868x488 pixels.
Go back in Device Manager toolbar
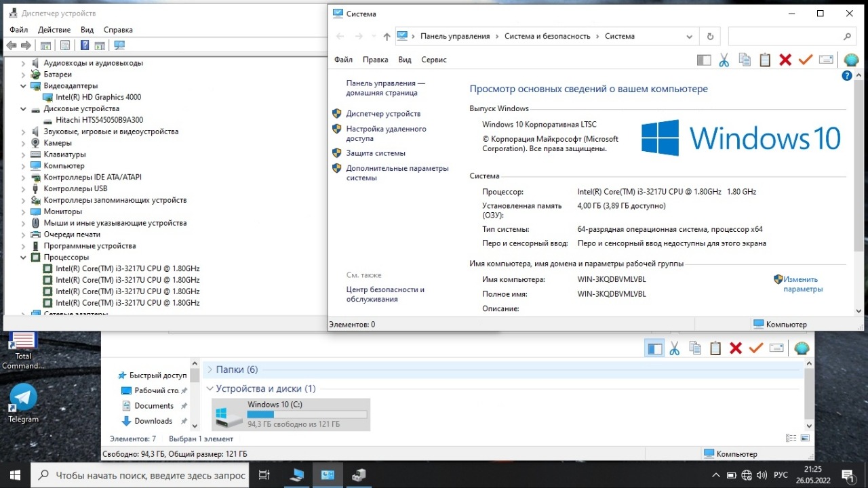[12, 45]
